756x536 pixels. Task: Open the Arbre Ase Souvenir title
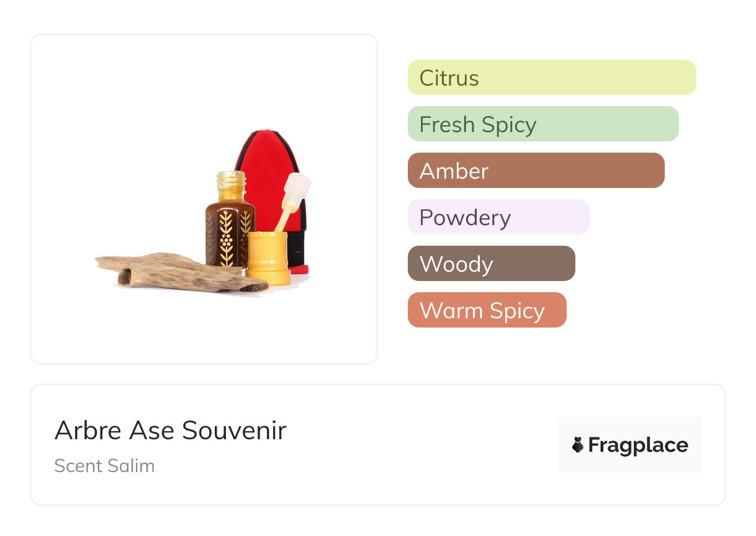(x=170, y=430)
